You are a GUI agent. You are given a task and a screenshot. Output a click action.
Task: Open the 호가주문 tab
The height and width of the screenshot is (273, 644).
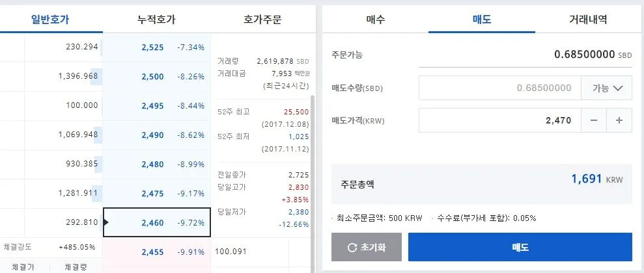pyautogui.click(x=262, y=19)
